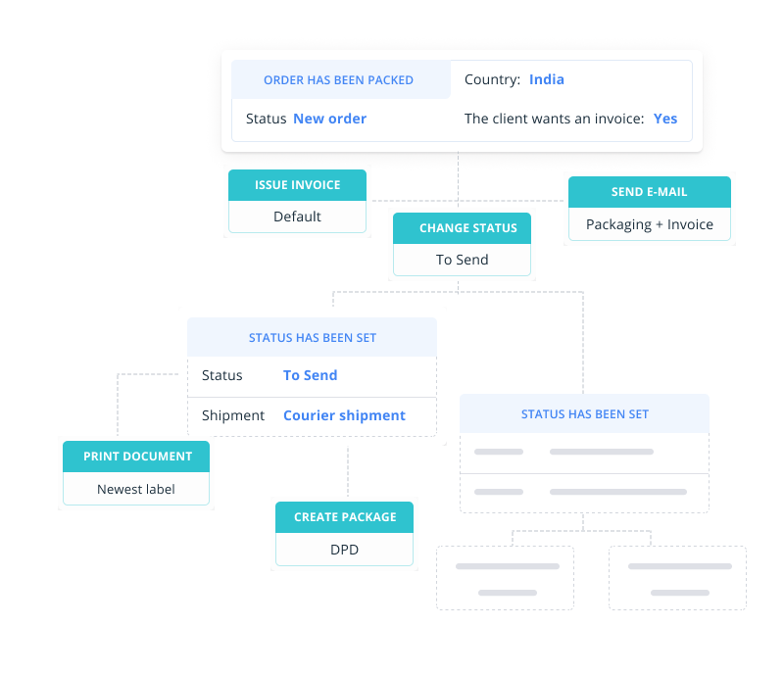Viewport: 784px width, 674px height.
Task: Select the CREATE PACKAGE action block
Action: 344,517
